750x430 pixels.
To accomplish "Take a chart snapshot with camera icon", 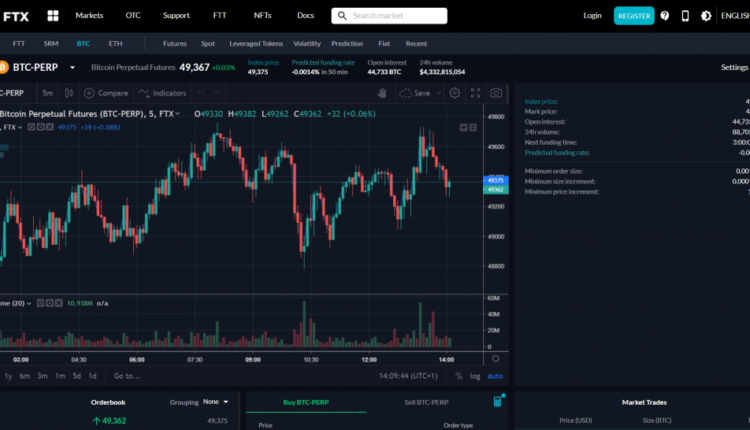I will (494, 93).
